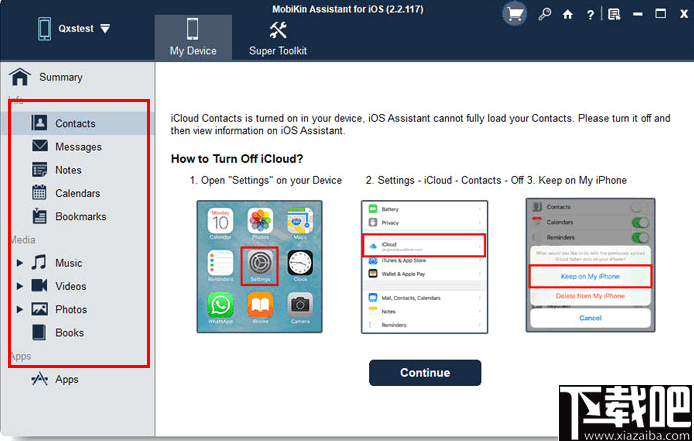Click the key registration icon
The width and height of the screenshot is (694, 441).
[x=544, y=14]
